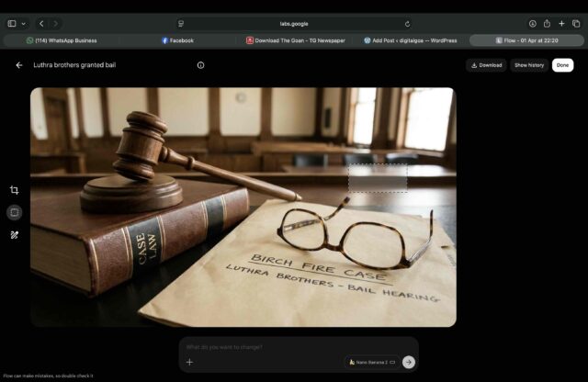Switch to the Facebook tab
The width and height of the screenshot is (588, 382).
[178, 40]
